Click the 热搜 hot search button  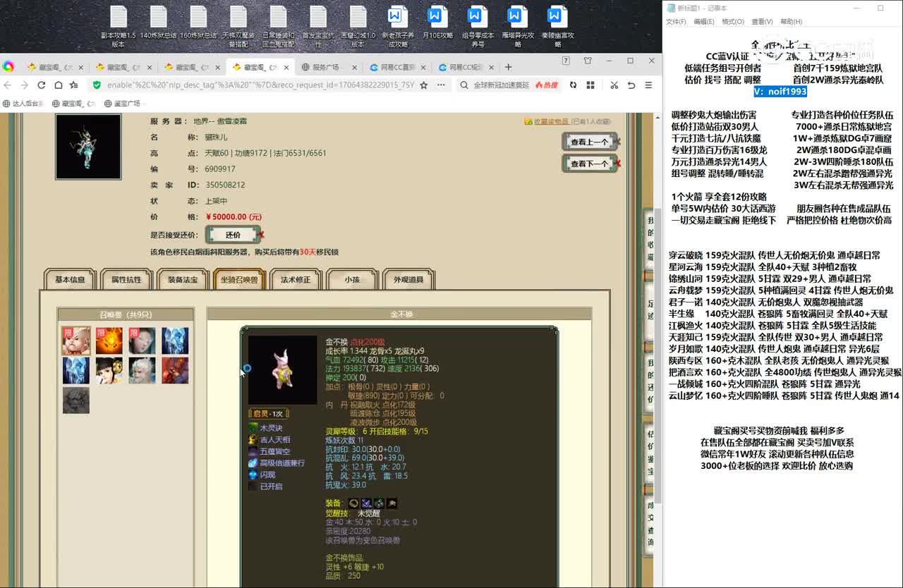(547, 85)
